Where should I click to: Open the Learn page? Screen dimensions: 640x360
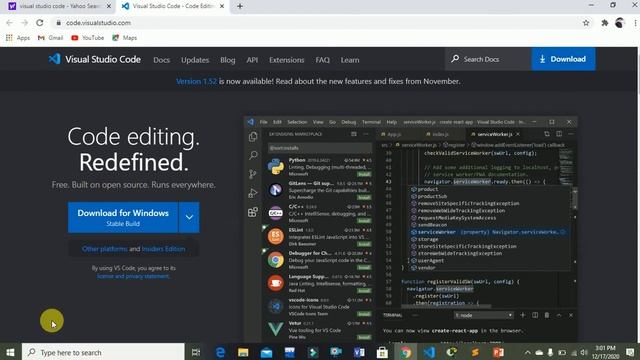[x=350, y=60]
